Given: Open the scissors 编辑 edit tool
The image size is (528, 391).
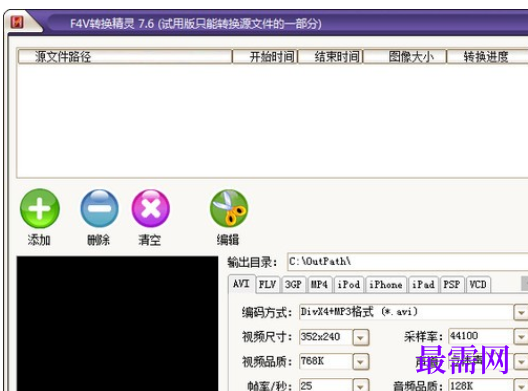Looking at the screenshot, I should coord(229,208).
